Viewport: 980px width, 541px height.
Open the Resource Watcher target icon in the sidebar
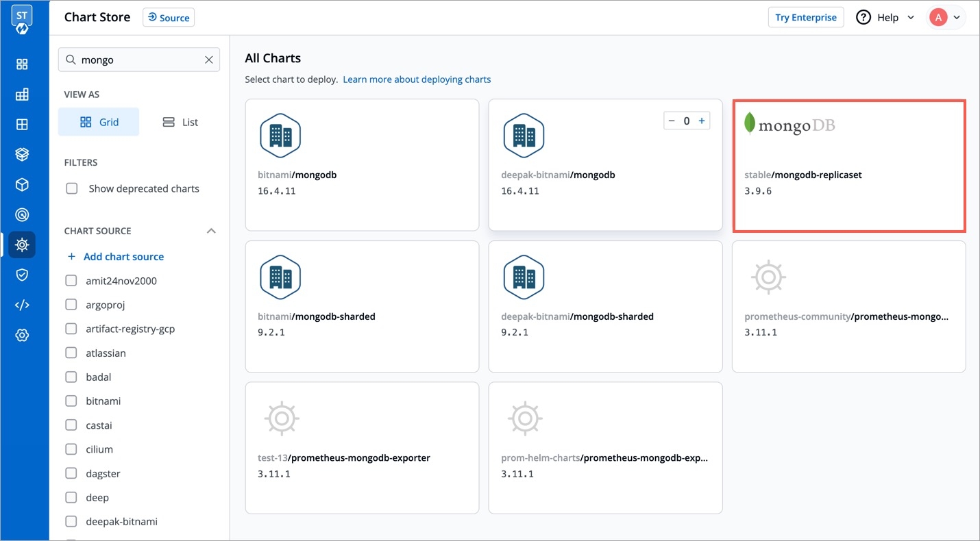pyautogui.click(x=22, y=215)
